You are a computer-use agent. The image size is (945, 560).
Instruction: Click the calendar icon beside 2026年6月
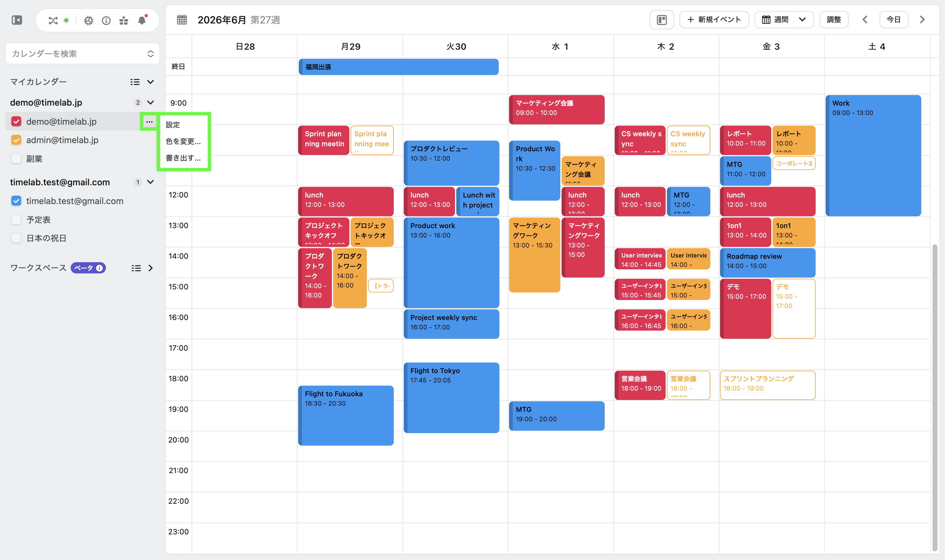182,20
